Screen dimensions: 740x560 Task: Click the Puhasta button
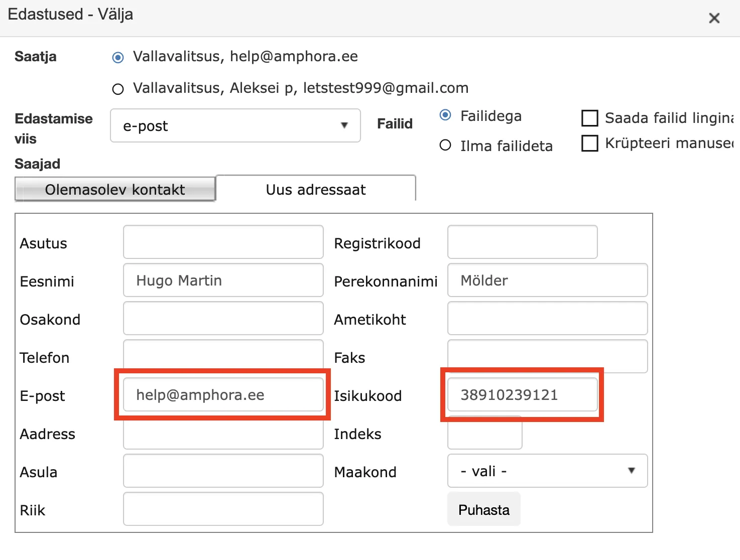pyautogui.click(x=484, y=509)
